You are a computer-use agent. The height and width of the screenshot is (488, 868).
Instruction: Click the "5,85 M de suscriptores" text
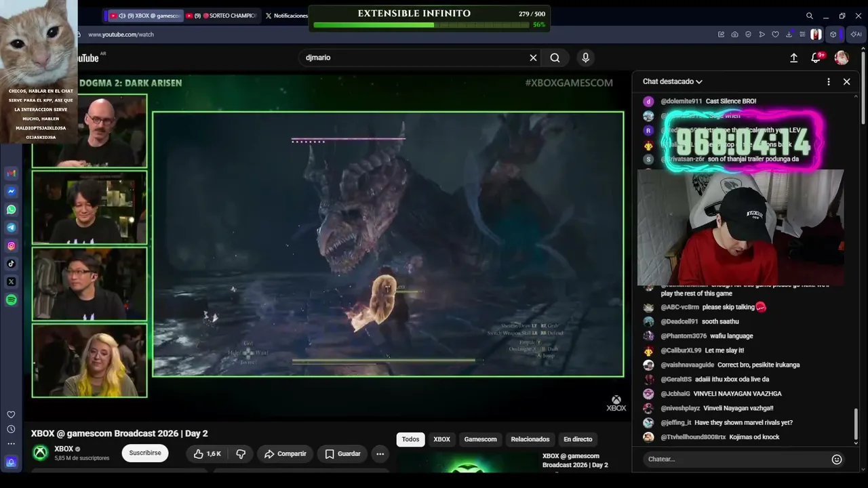coord(81,458)
